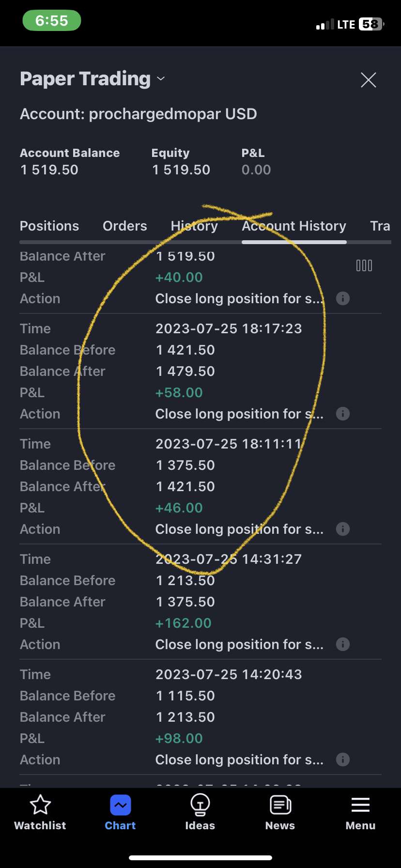Open the News icon

[280, 805]
